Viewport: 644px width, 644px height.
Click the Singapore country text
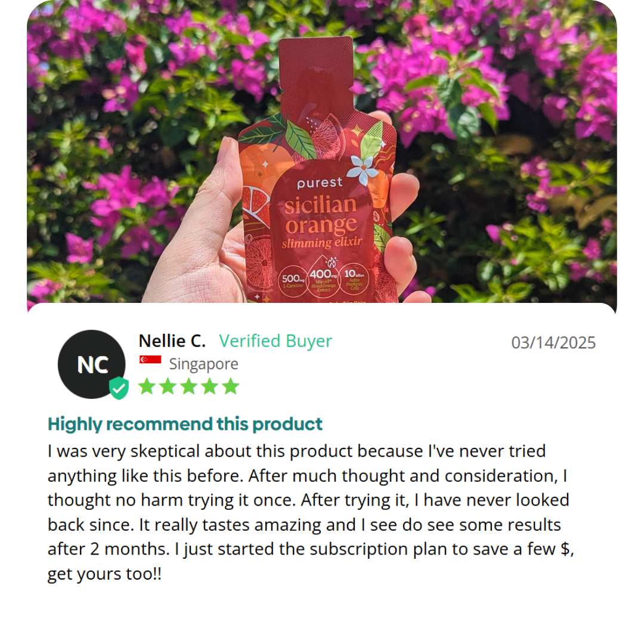[204, 364]
